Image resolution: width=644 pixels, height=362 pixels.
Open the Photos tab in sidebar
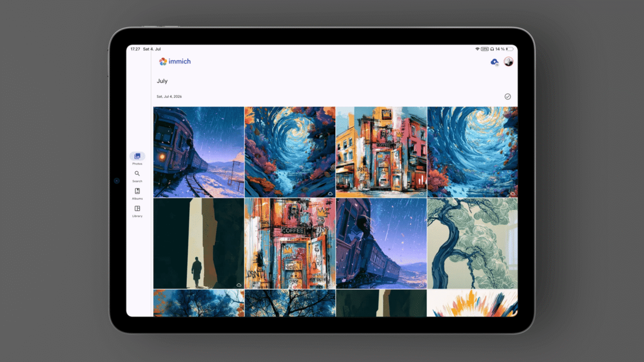point(137,158)
